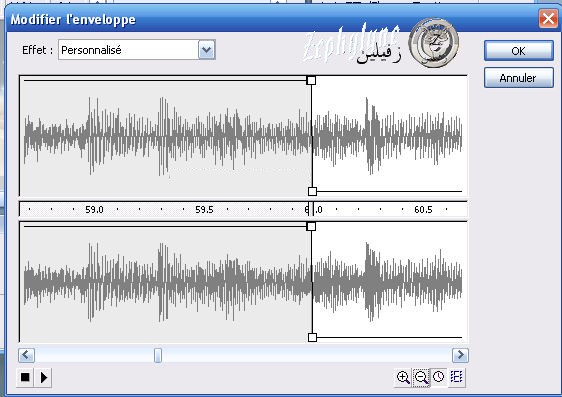Select top envelope handle in upper channel

311,80
